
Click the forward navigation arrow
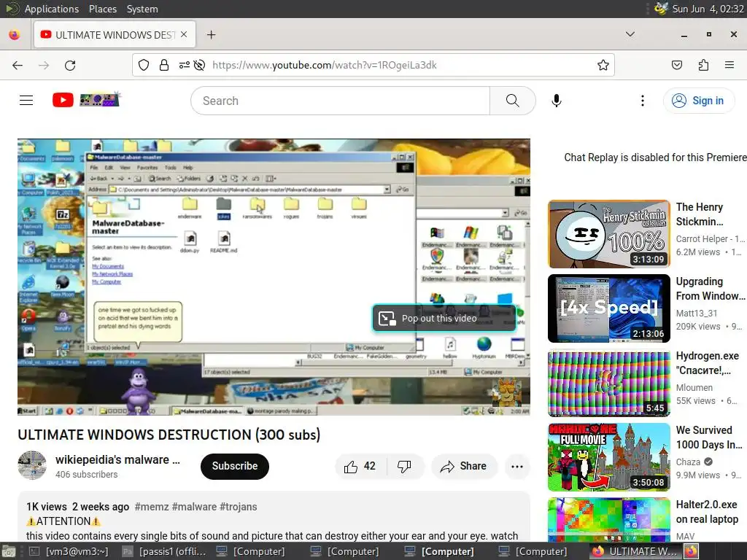click(44, 65)
